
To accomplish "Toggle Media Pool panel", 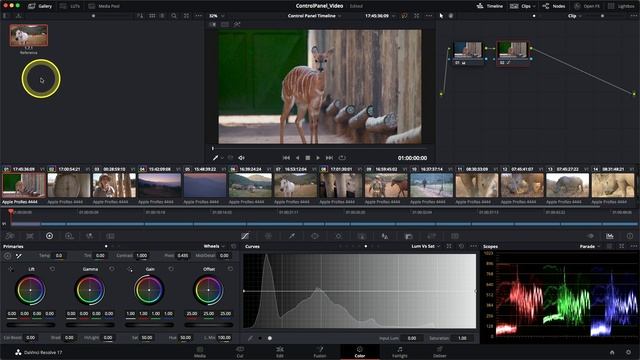I will click(104, 6).
